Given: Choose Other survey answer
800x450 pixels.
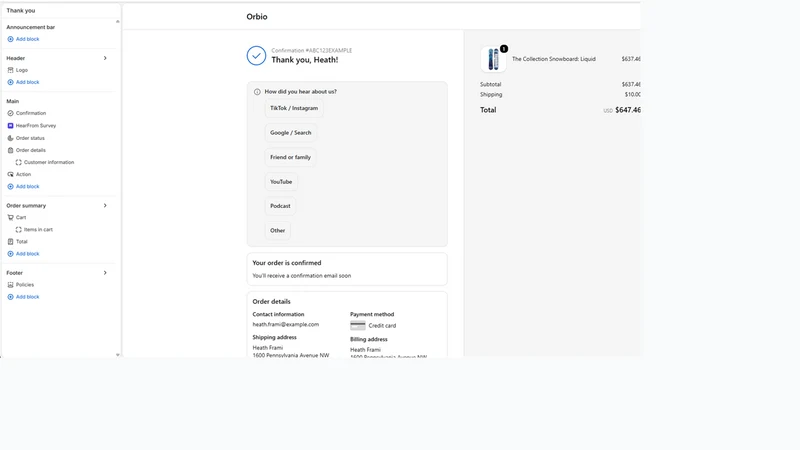Looking at the screenshot, I should tap(278, 231).
